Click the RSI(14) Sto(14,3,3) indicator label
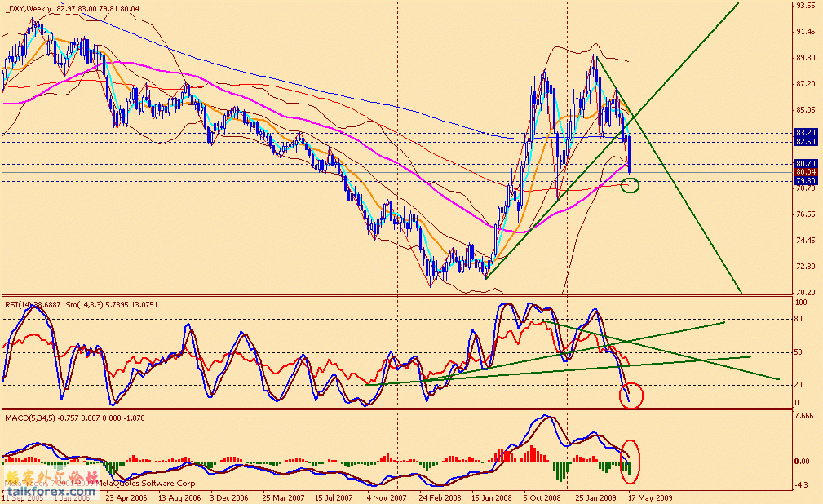The width and height of the screenshot is (823, 504). click(82, 304)
